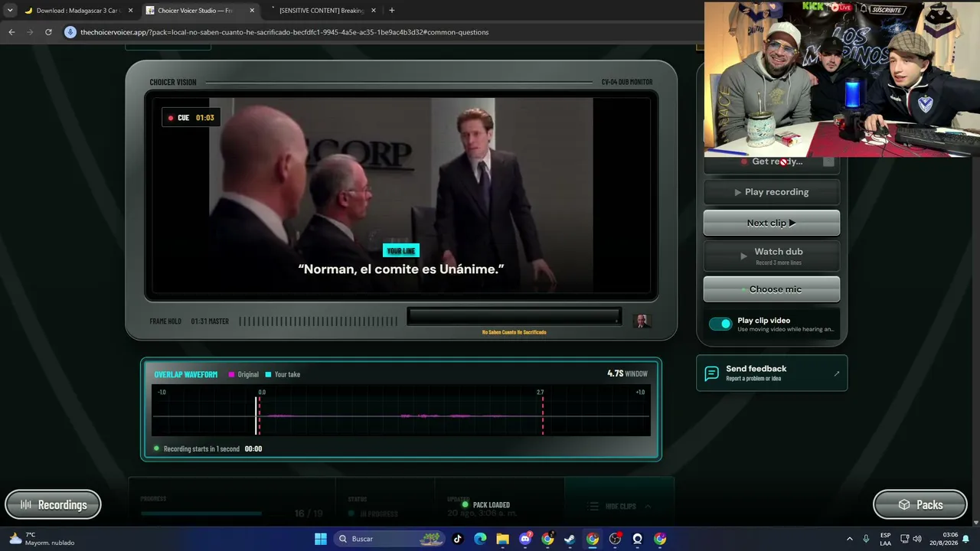Click the pack title No Saben Cuanto He Sacrificado

point(514,332)
